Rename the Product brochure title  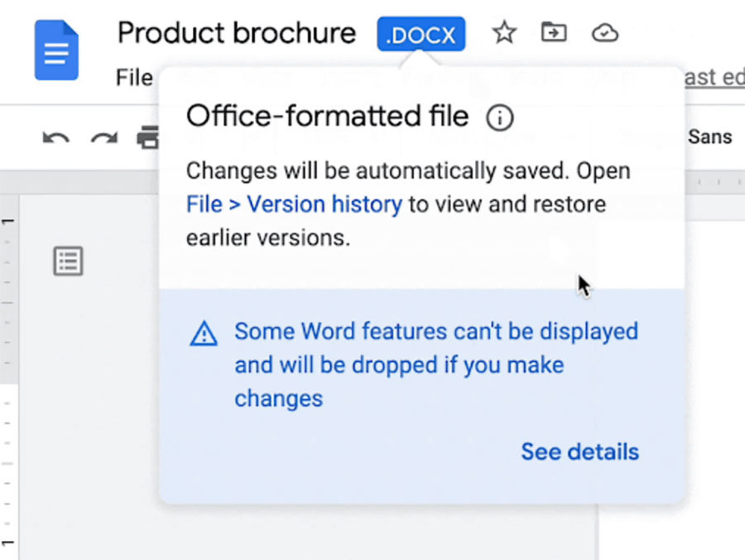[236, 33]
